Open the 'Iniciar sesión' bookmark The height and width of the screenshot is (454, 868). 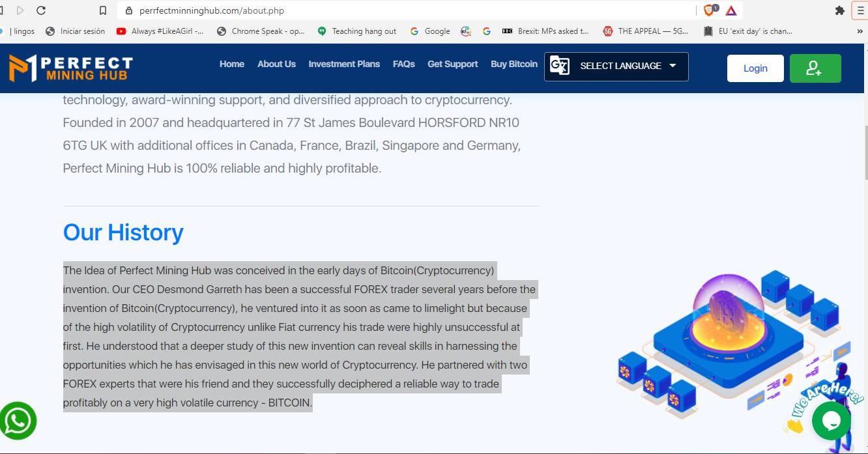[x=75, y=31]
